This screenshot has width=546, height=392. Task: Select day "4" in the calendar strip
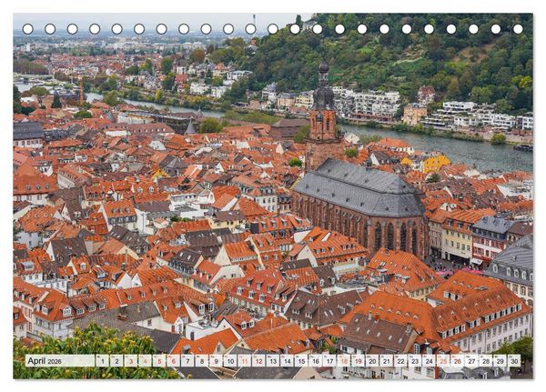pos(146,361)
